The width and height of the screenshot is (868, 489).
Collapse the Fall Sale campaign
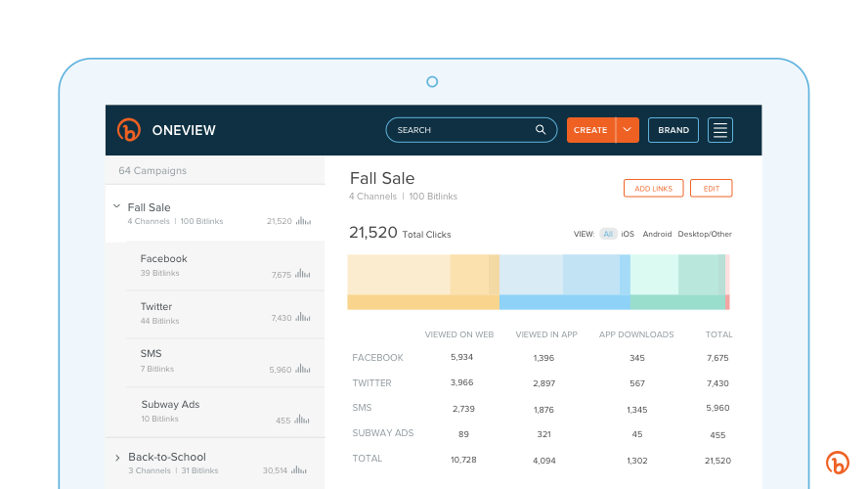[117, 207]
